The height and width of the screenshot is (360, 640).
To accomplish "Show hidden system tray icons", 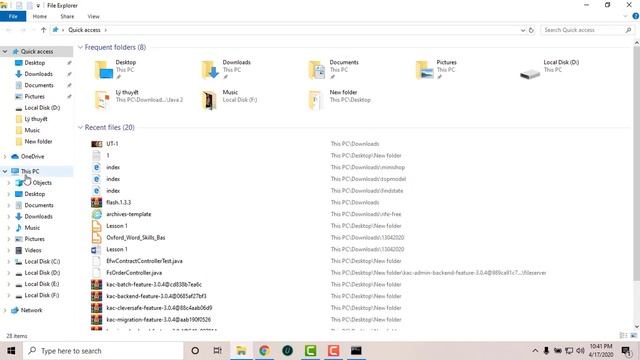I will pos(535,351).
